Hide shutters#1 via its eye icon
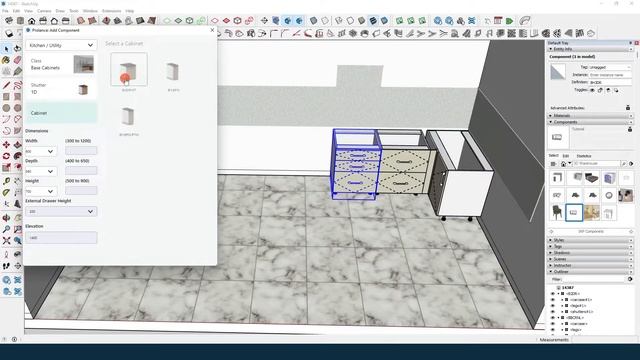Viewport: 640px width, 360px height. click(553, 311)
